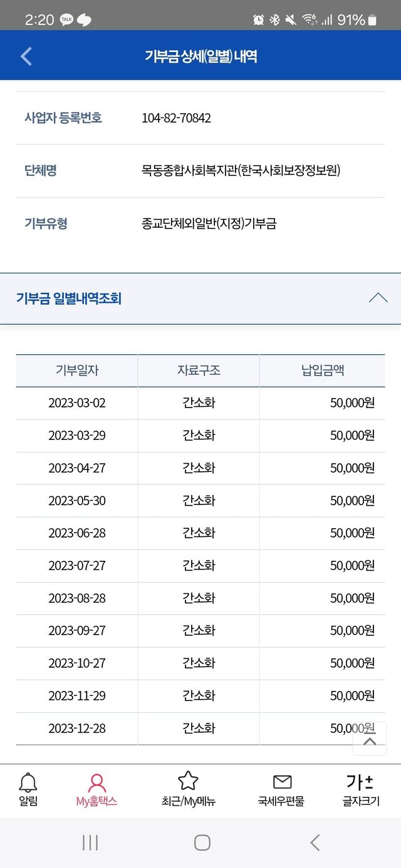Open the 알림 bell icon

pos(28,782)
